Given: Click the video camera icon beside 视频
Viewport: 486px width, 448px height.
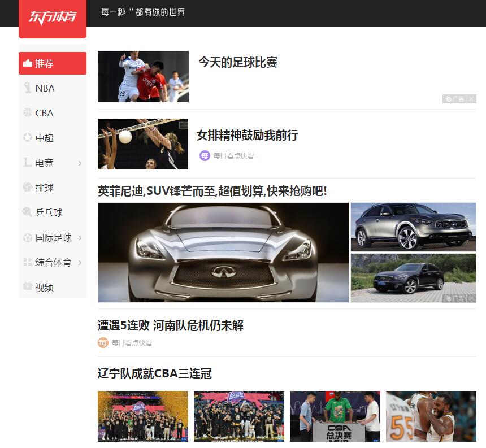Looking at the screenshot, I should click(28, 286).
